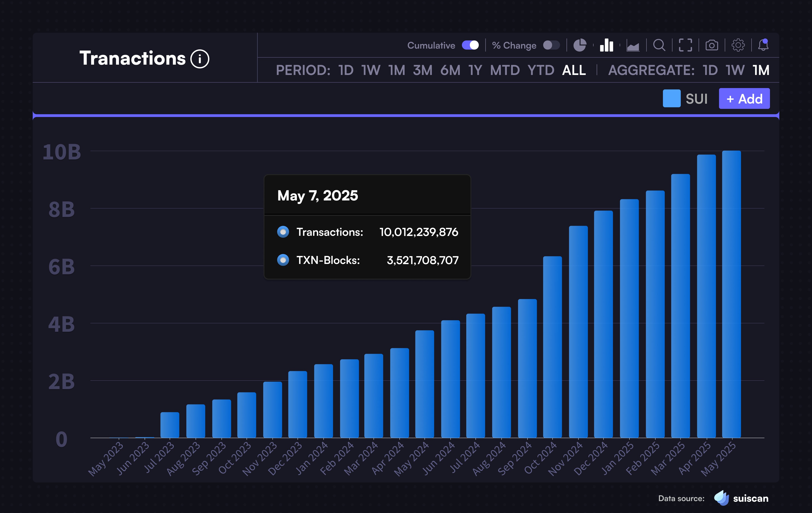Enter fullscreen chart mode
The height and width of the screenshot is (513, 812).
(x=685, y=45)
